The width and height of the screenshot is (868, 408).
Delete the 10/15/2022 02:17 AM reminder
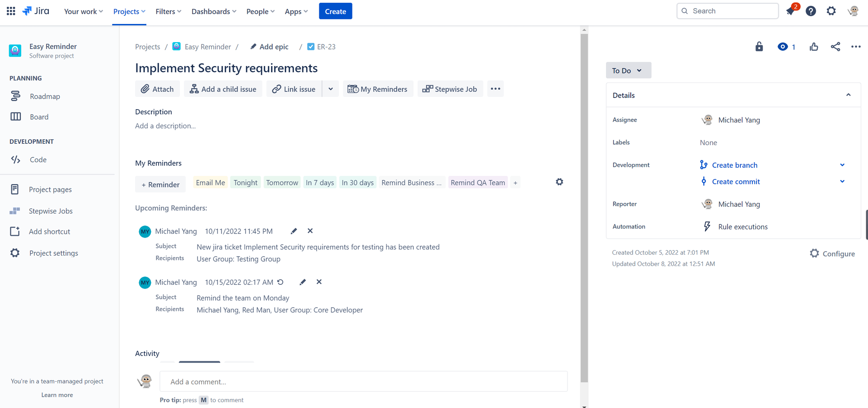(319, 282)
